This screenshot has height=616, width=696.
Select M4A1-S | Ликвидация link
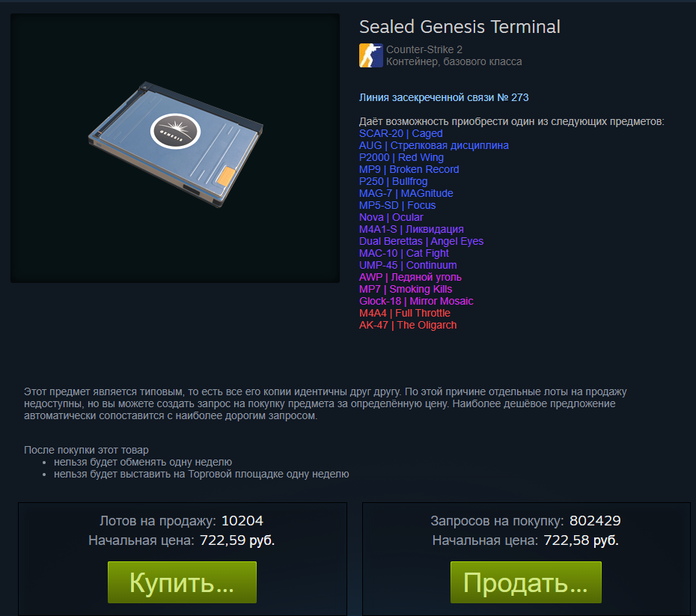pos(412,230)
